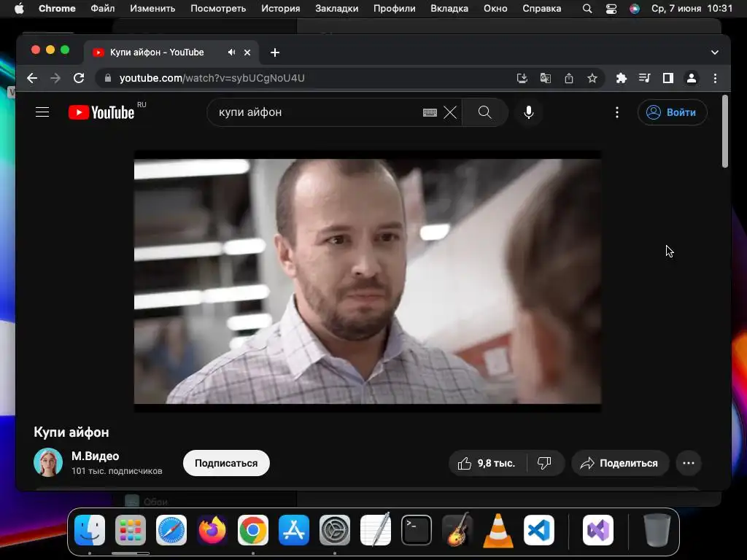Click the video player to pause
Viewport: 747px width, 560px height.
[368, 281]
